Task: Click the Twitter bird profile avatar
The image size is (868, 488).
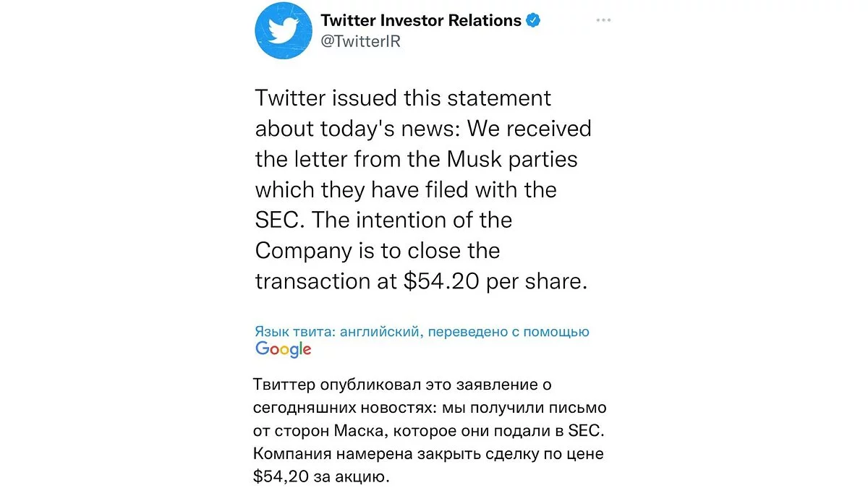Action: pyautogui.click(x=284, y=31)
